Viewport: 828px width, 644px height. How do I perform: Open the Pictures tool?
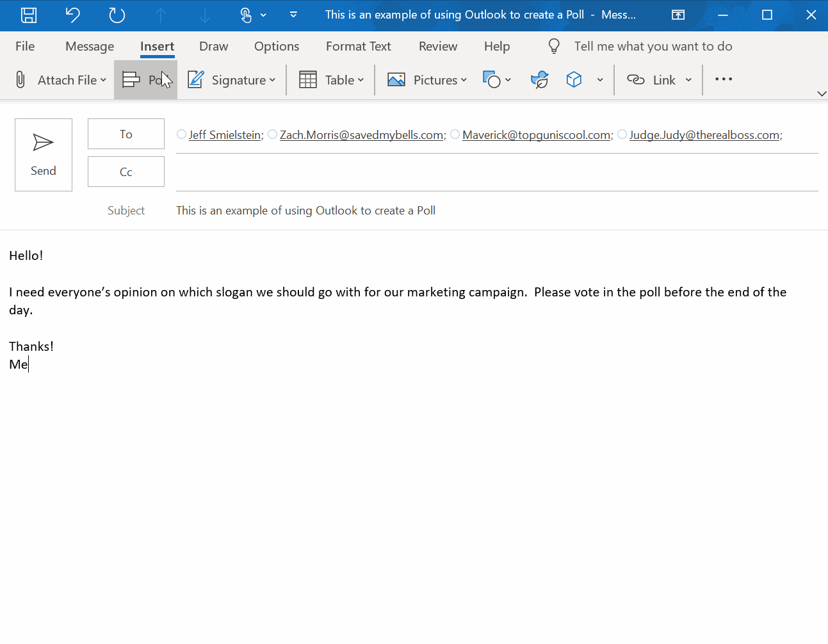click(427, 79)
